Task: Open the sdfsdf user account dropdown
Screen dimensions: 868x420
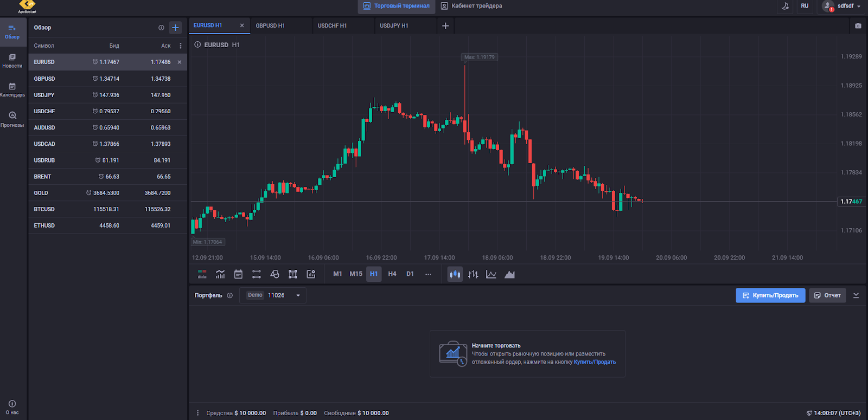Action: coord(841,6)
